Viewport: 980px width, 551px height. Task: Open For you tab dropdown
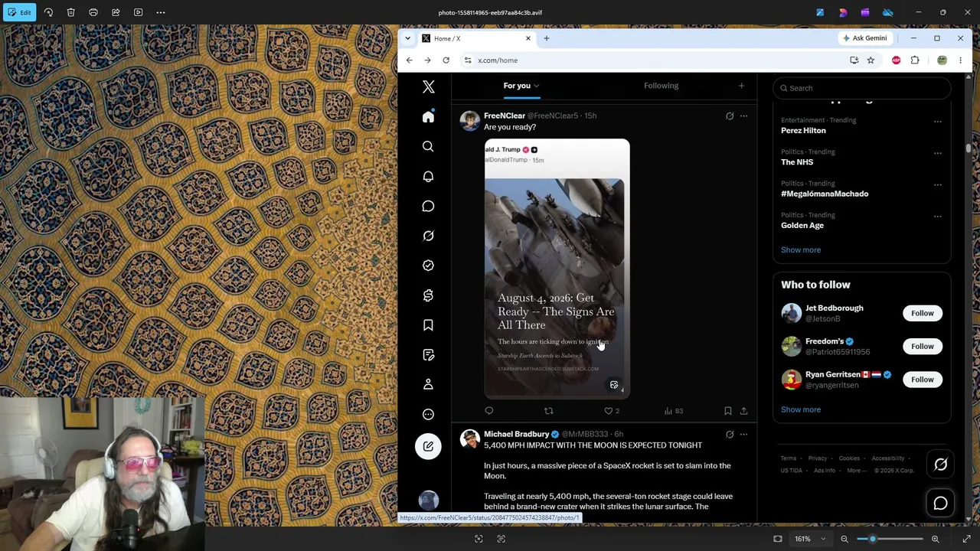(537, 86)
